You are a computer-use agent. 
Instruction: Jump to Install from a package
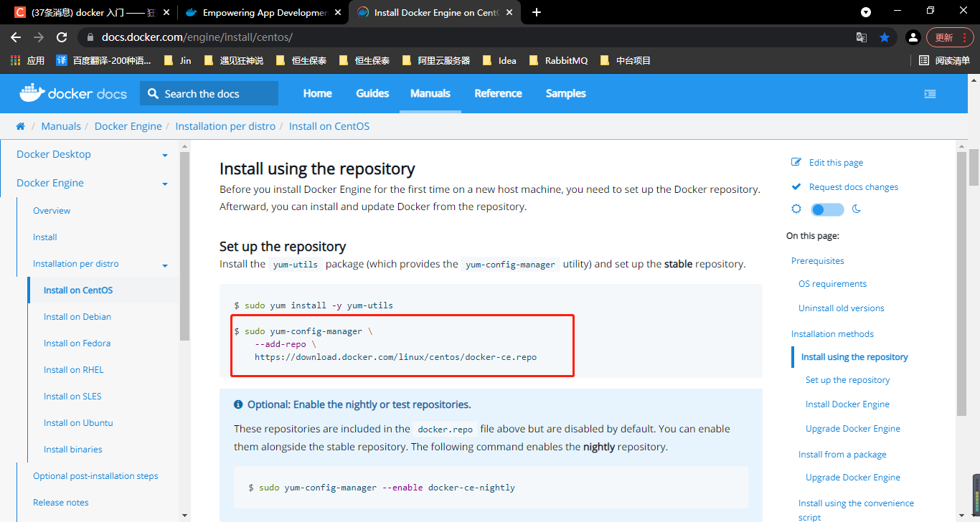842,455
